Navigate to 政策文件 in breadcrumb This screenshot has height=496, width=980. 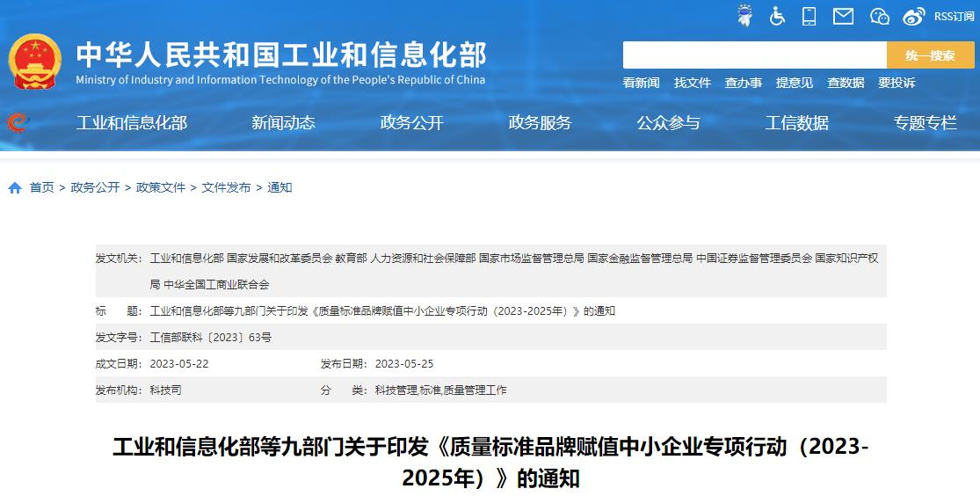[x=161, y=187]
